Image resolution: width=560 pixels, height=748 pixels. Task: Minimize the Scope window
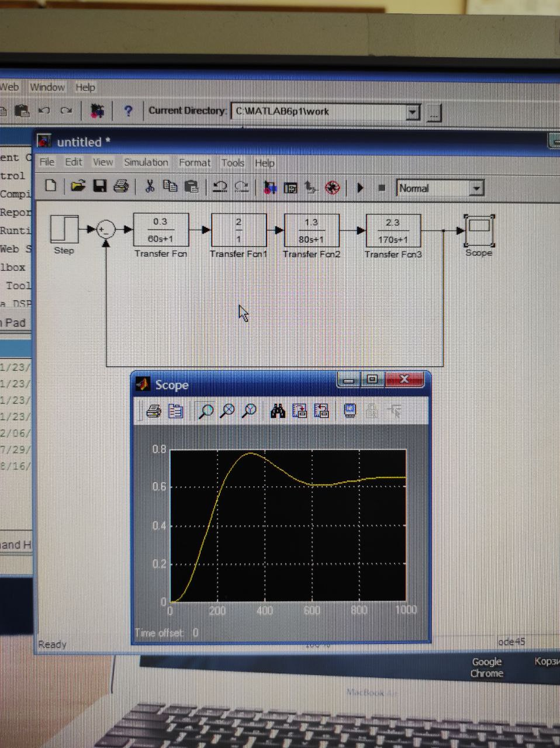(x=350, y=380)
